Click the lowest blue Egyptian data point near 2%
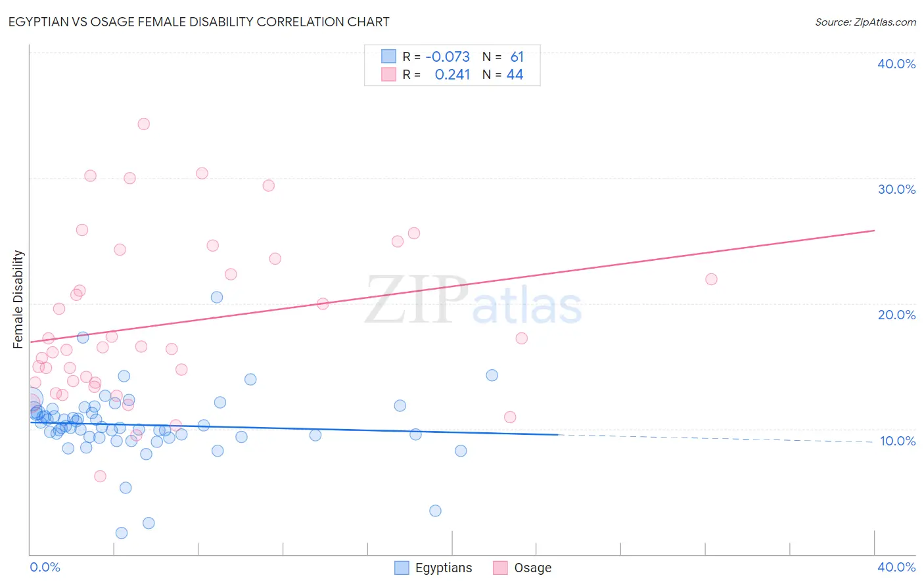 point(122,533)
